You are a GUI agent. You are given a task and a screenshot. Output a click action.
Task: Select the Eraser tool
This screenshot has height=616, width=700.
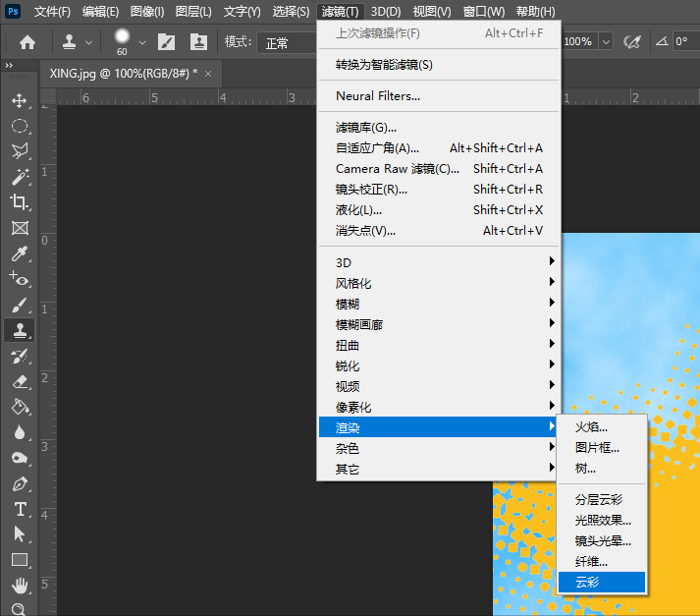(x=19, y=381)
